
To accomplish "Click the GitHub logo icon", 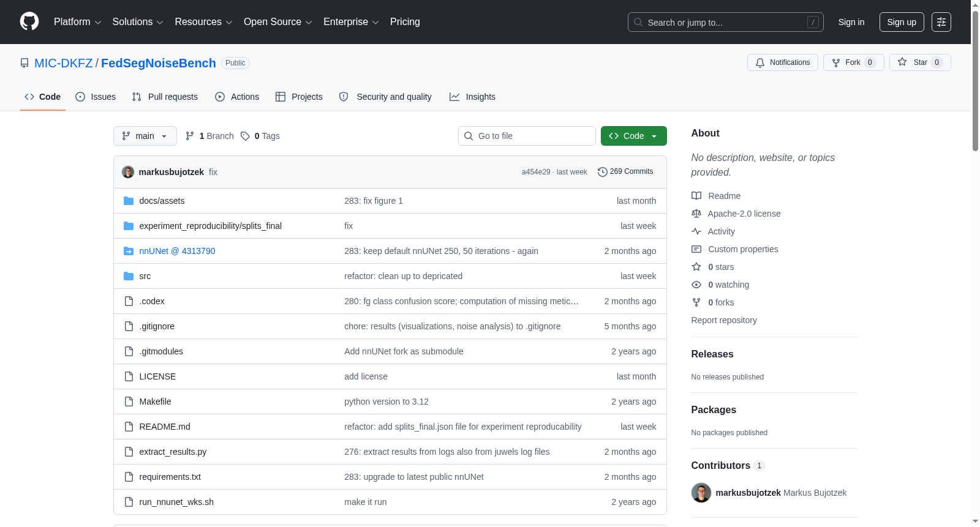I will coord(29,21).
